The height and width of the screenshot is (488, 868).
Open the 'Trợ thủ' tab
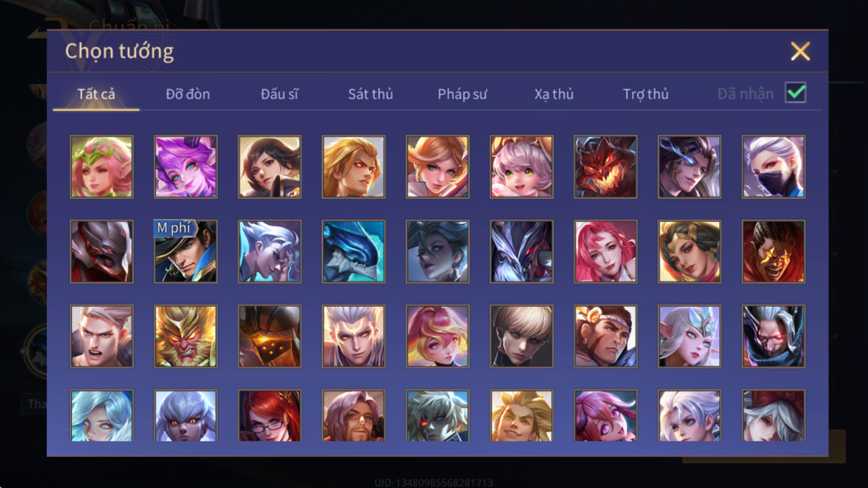pos(645,94)
